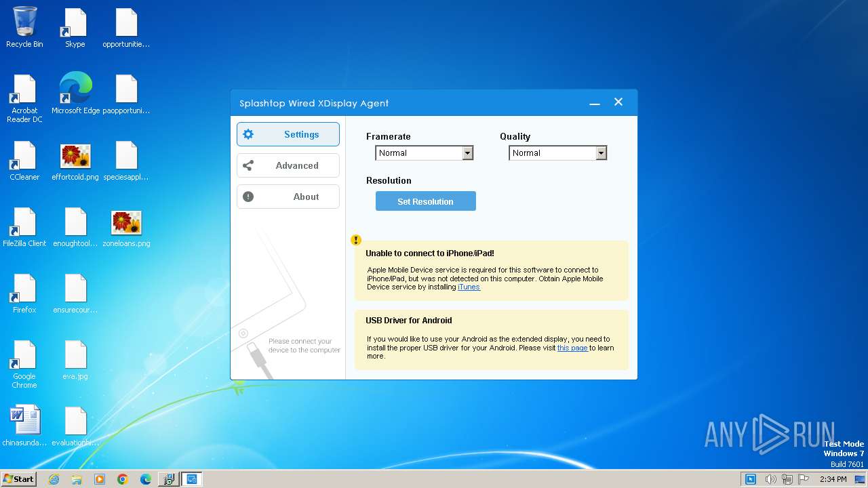
Task: Select the CCleaner desktop shortcut
Action: [24, 161]
